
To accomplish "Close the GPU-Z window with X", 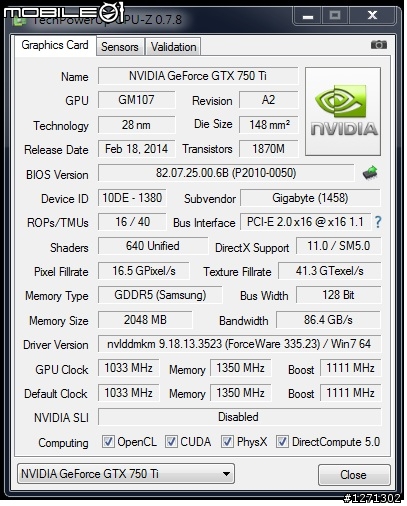I will (x=372, y=15).
